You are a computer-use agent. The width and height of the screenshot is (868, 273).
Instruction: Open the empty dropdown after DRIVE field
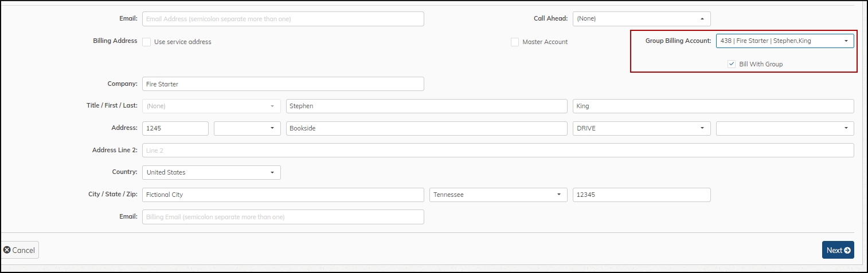784,128
